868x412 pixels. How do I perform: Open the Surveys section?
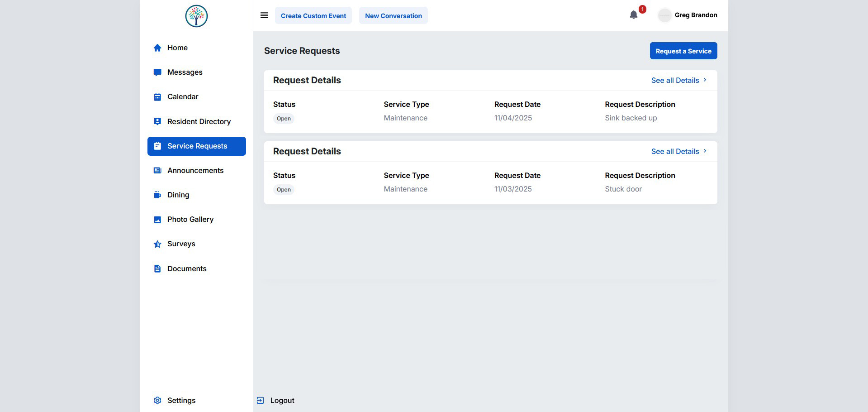(x=197, y=244)
